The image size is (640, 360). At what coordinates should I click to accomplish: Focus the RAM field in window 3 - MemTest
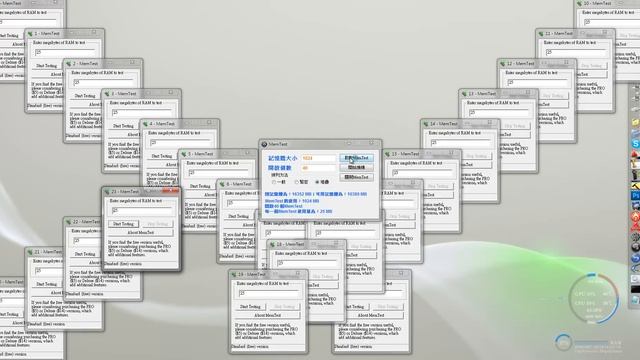point(142,113)
